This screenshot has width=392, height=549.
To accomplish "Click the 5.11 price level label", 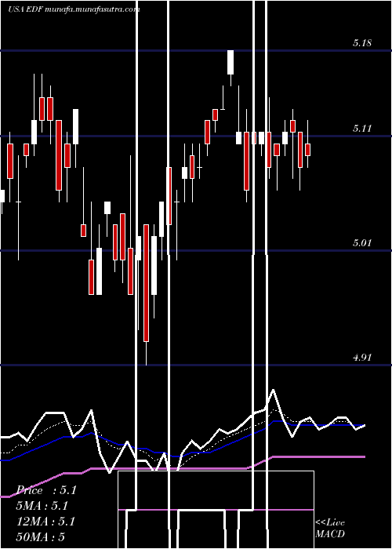I will [x=362, y=129].
